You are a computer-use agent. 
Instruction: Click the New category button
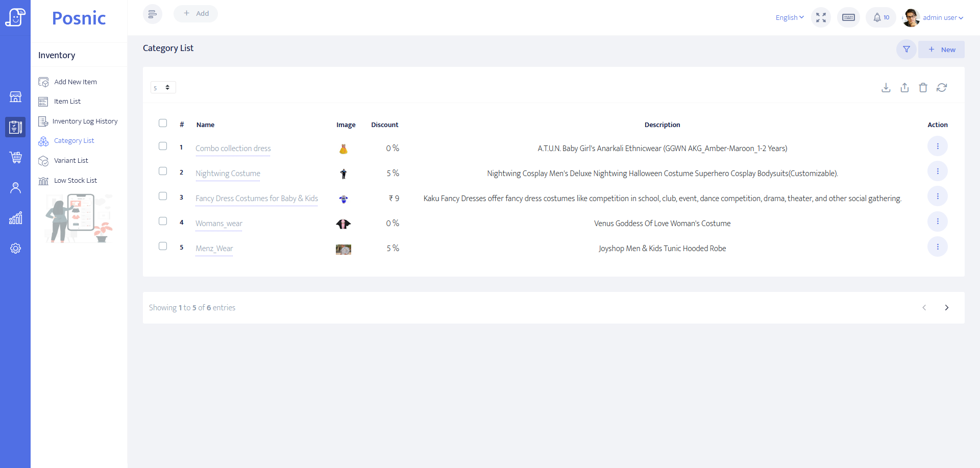tap(942, 50)
